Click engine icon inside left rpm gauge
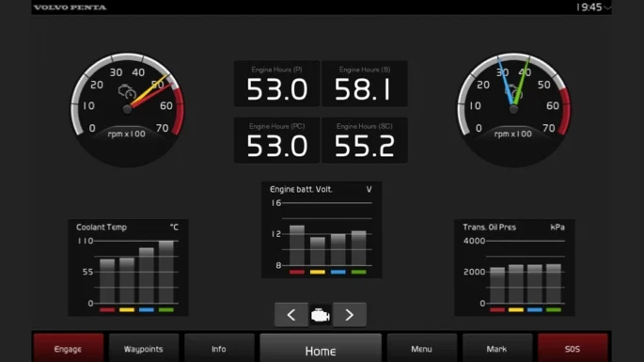Image resolution: width=644 pixels, height=362 pixels. (x=127, y=91)
